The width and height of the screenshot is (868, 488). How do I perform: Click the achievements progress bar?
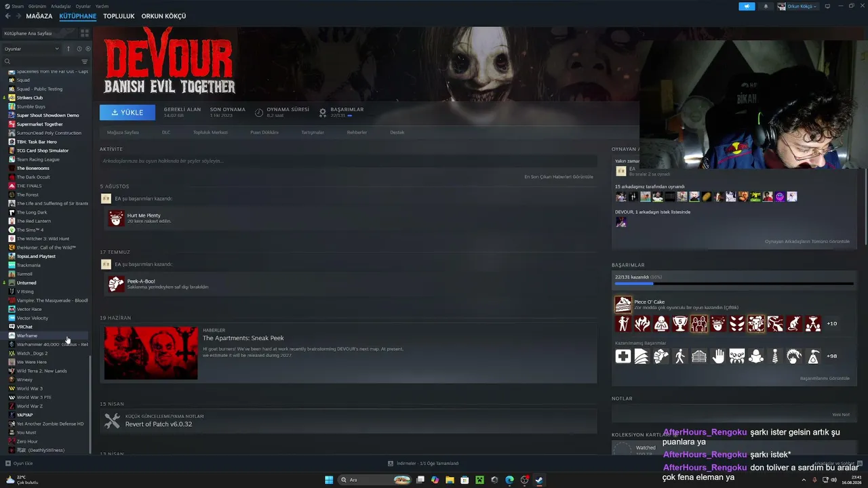click(x=734, y=284)
